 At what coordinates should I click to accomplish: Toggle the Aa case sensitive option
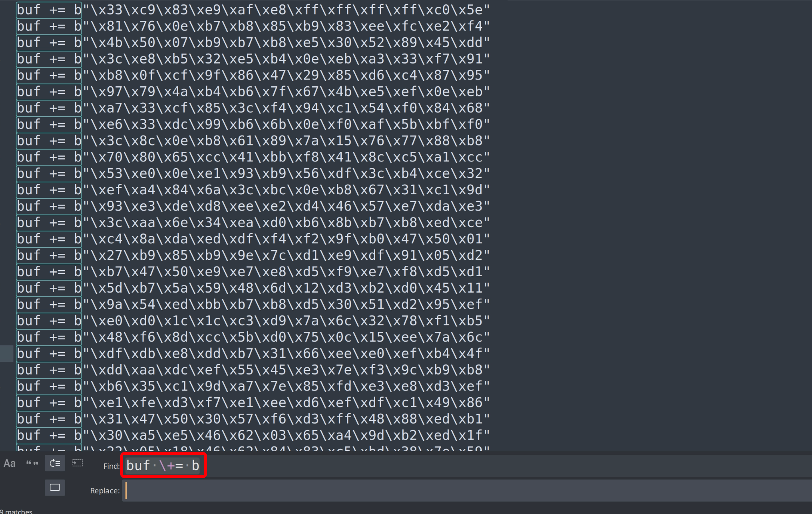click(10, 464)
